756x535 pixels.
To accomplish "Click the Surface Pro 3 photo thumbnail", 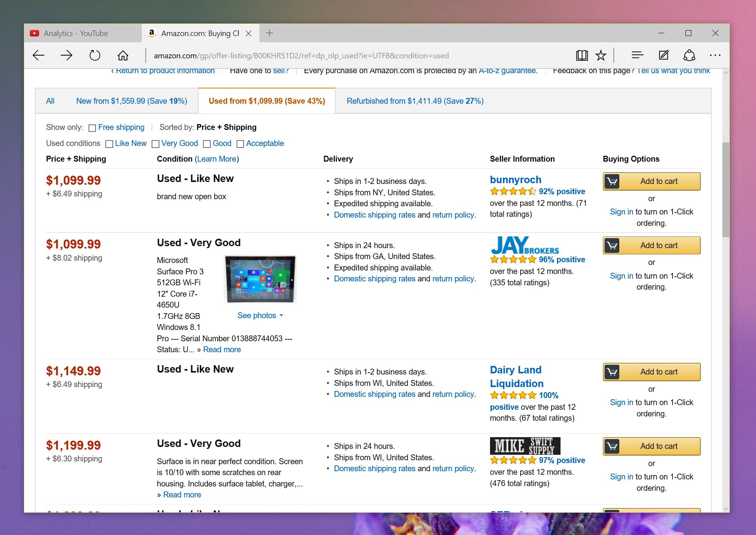I will point(260,279).
